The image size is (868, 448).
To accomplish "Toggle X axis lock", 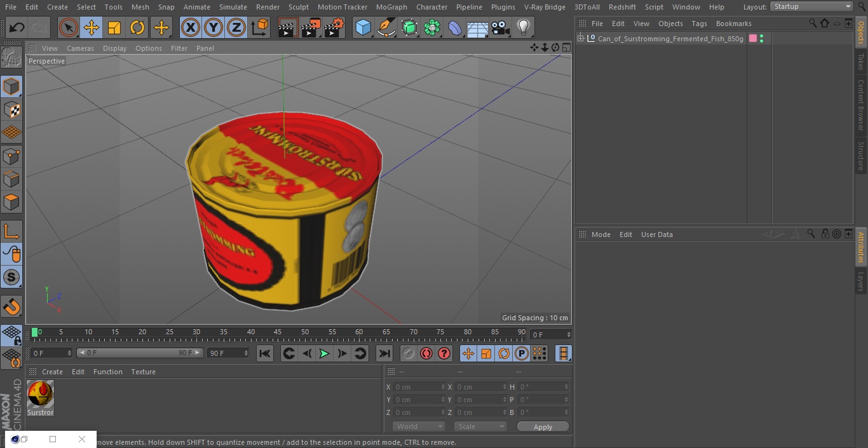I will point(191,27).
